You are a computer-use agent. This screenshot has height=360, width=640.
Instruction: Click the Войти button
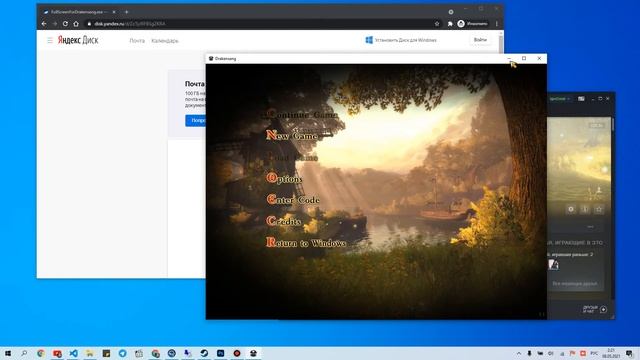point(480,40)
